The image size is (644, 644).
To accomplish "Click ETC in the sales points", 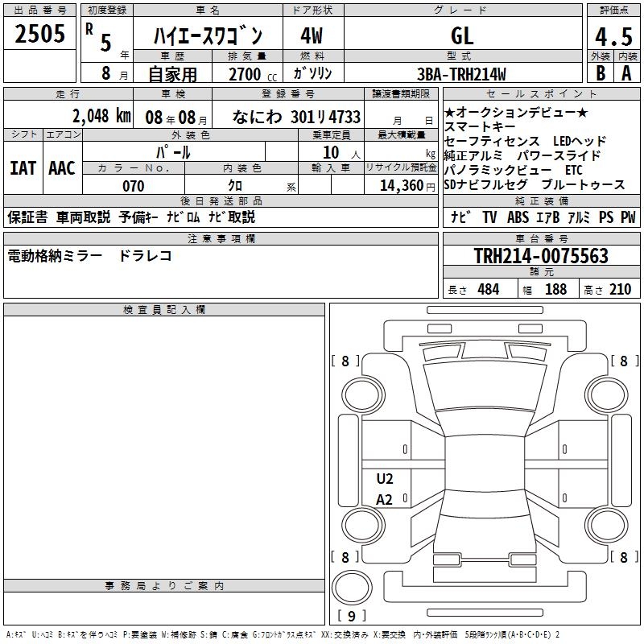I will [574, 170].
